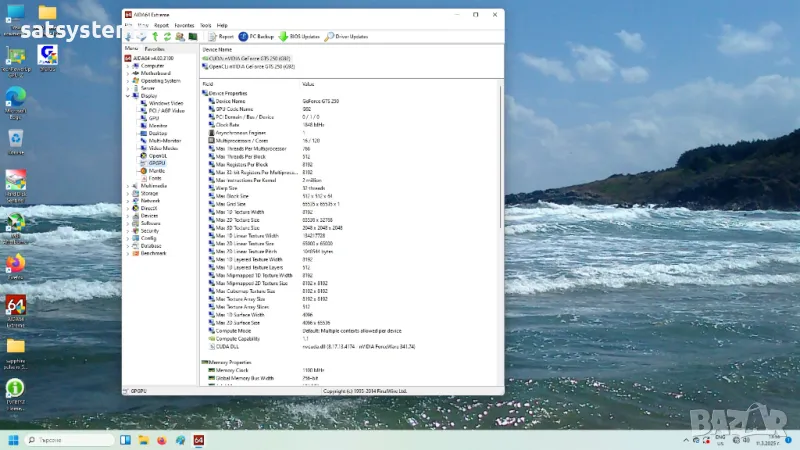Click the green Up arrow toolbar icon
Image resolution: width=800 pixels, height=450 pixels.
[x=155, y=36]
